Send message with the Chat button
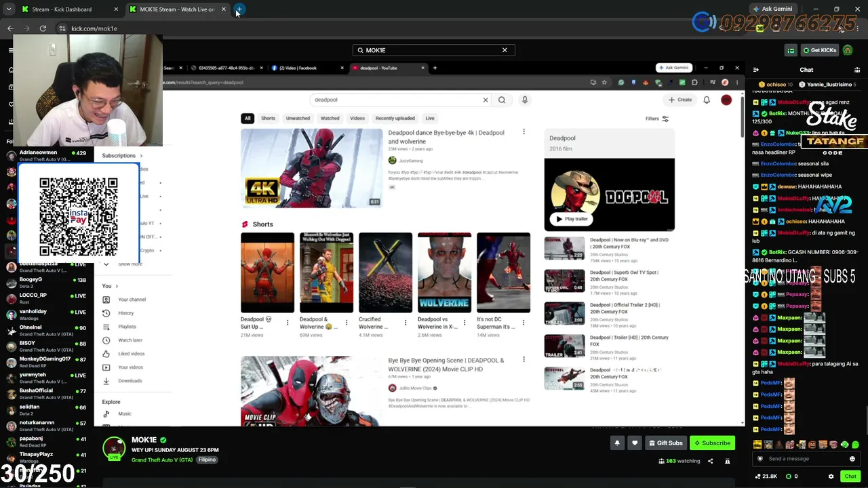The width and height of the screenshot is (868, 488). [x=850, y=476]
